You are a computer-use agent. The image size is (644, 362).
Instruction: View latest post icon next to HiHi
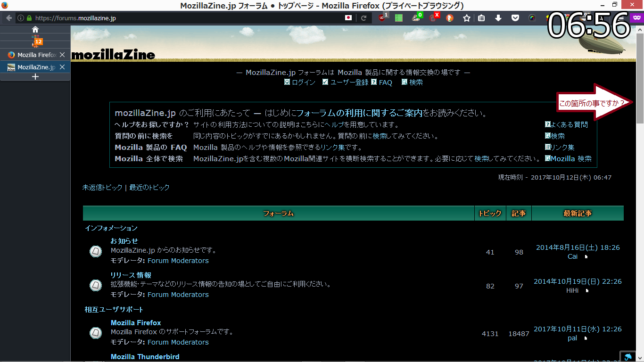tap(587, 291)
